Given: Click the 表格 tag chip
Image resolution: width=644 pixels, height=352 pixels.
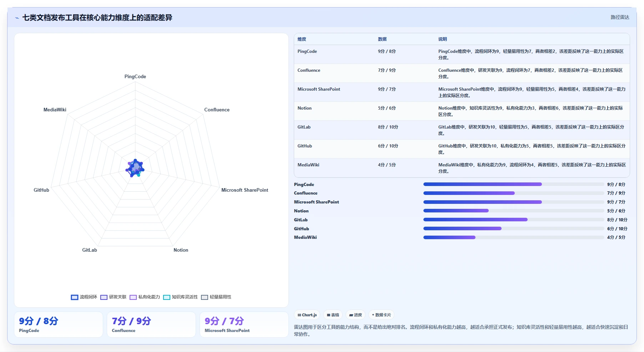Looking at the screenshot, I should [333, 315].
